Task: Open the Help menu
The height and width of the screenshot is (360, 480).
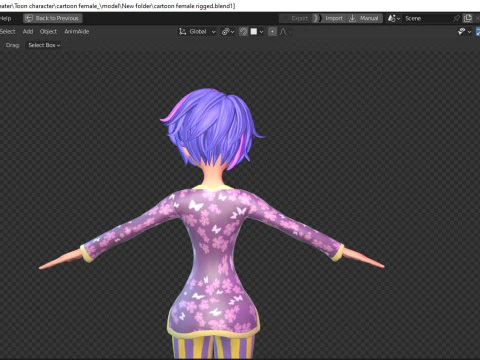Action: [x=5, y=18]
